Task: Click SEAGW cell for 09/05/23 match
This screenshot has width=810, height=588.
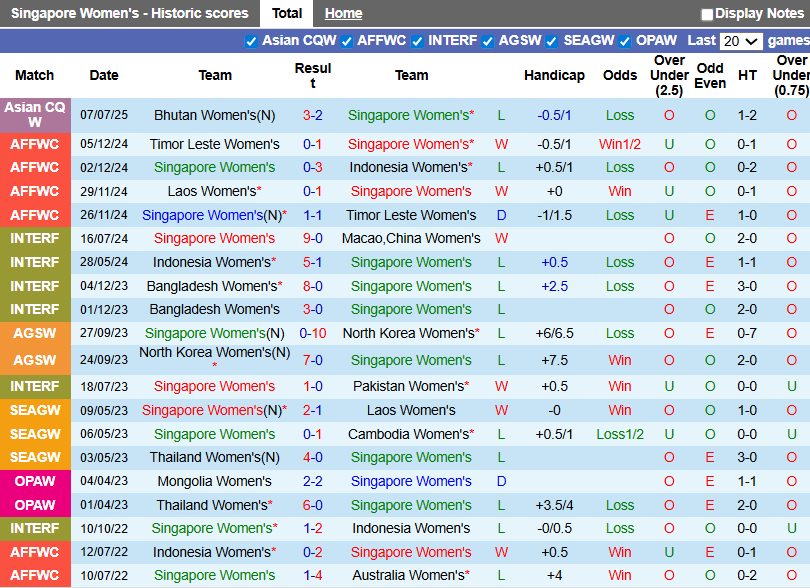Action: click(x=35, y=410)
